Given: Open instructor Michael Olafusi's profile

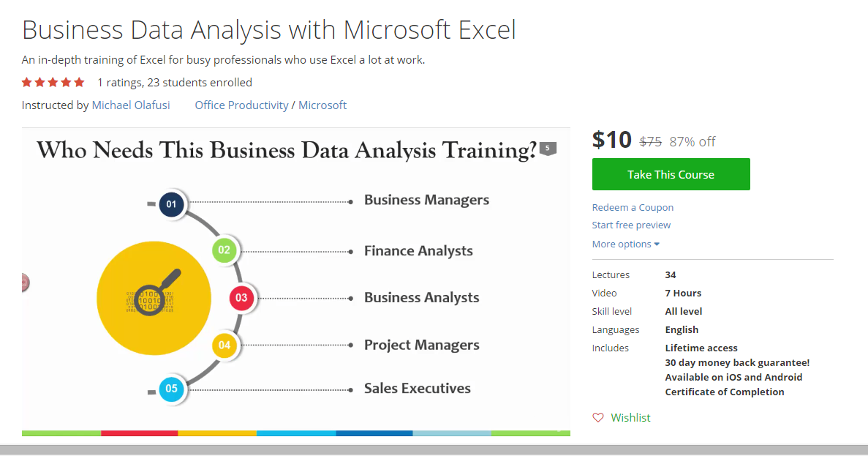Looking at the screenshot, I should (x=131, y=105).
